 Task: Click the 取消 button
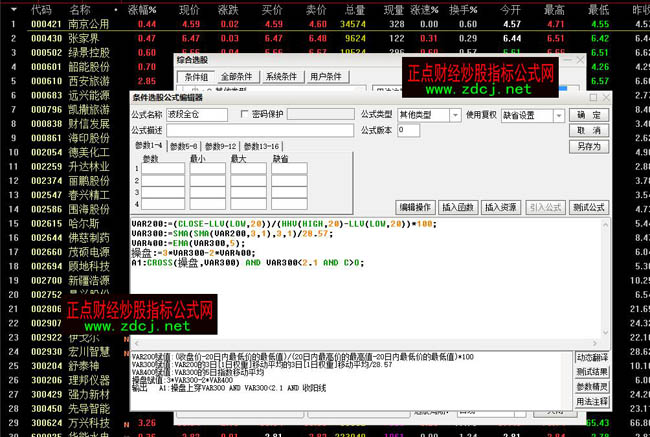(590, 130)
